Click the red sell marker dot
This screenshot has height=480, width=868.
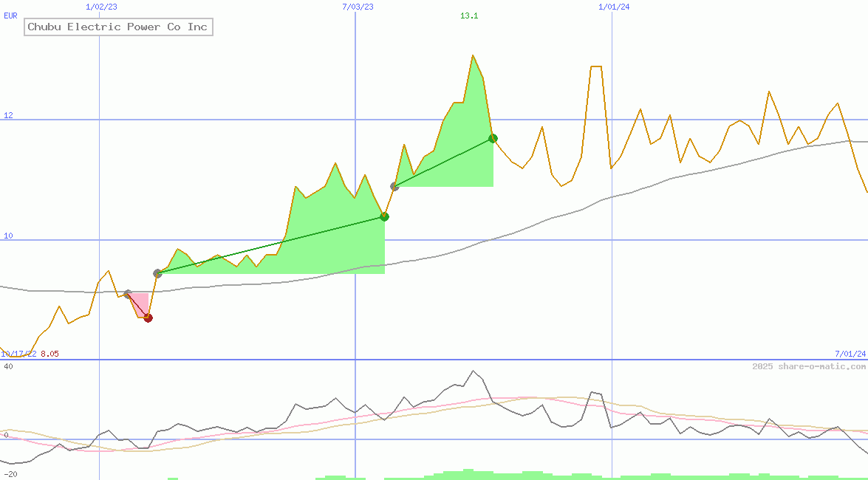[148, 318]
